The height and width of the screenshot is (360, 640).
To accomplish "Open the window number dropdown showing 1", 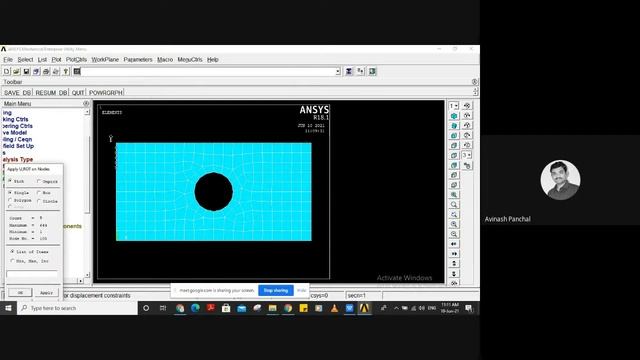I will (x=454, y=106).
